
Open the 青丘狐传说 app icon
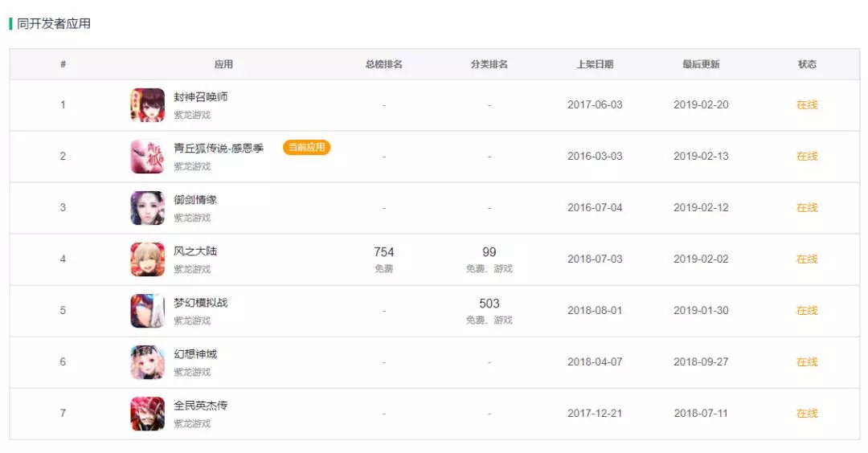coord(147,157)
